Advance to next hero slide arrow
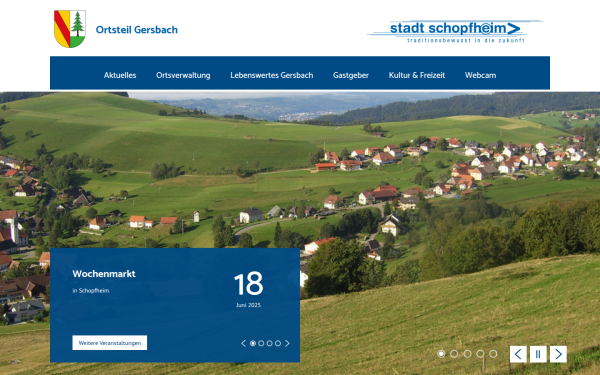 coord(558,354)
